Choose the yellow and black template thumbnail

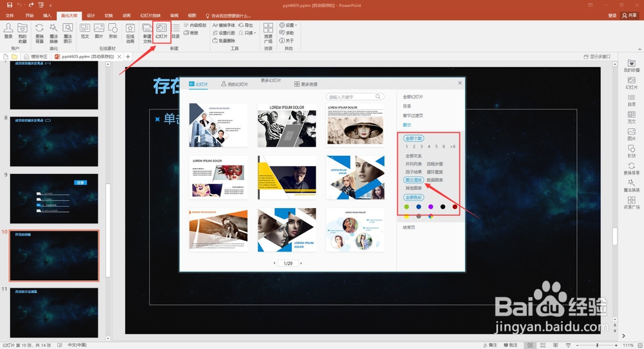coord(287,177)
